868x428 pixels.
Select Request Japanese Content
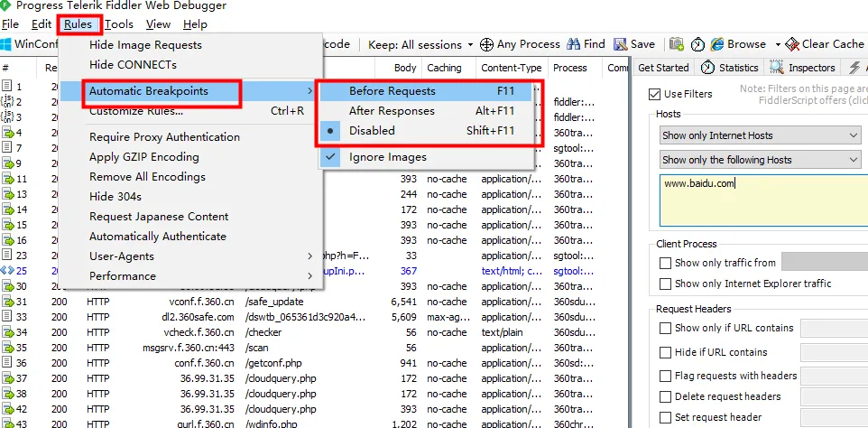tap(191, 217)
